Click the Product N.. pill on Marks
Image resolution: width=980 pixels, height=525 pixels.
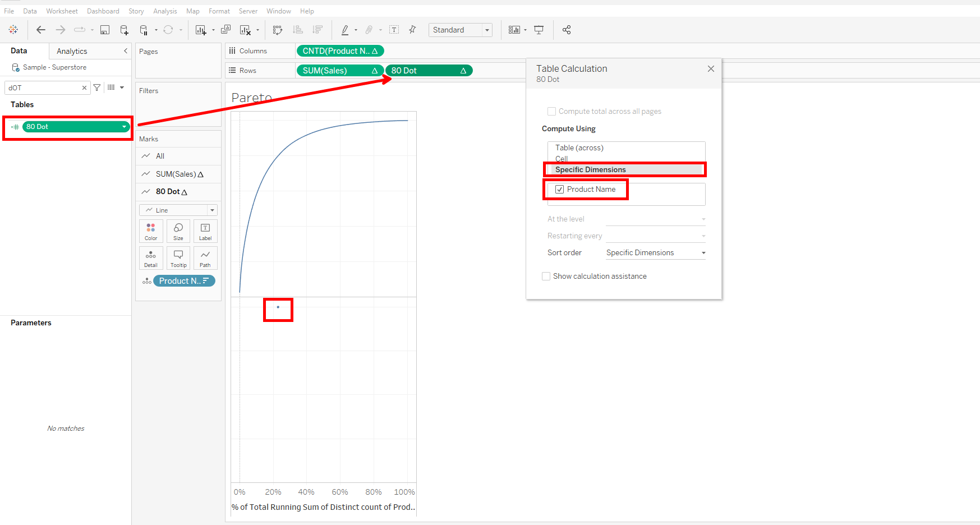(184, 281)
